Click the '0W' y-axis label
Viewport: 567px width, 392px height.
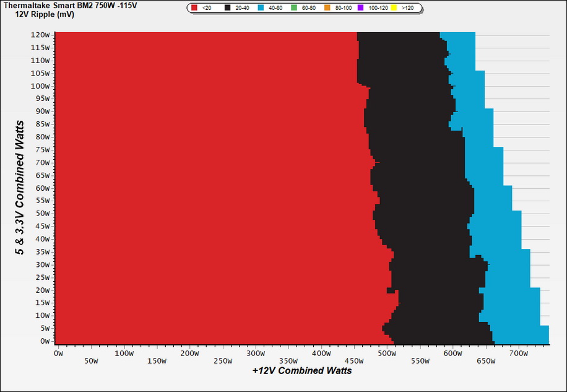coord(45,341)
